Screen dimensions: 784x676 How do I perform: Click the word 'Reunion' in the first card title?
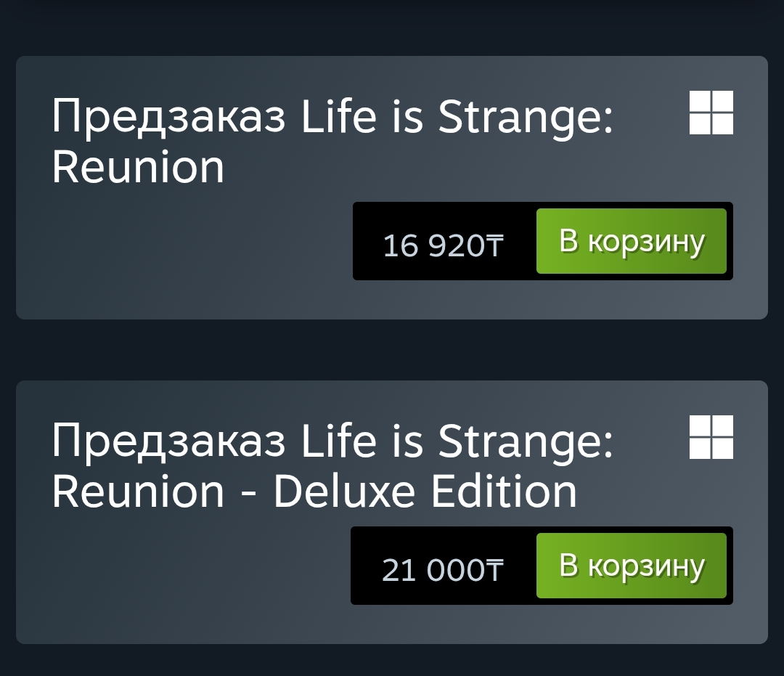point(138,167)
